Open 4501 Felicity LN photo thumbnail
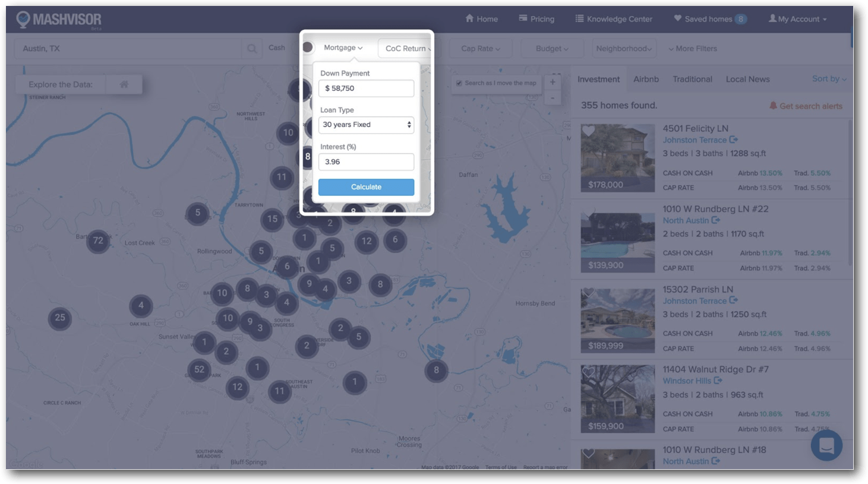Viewport: 868px width, 484px height. pyautogui.click(x=618, y=158)
